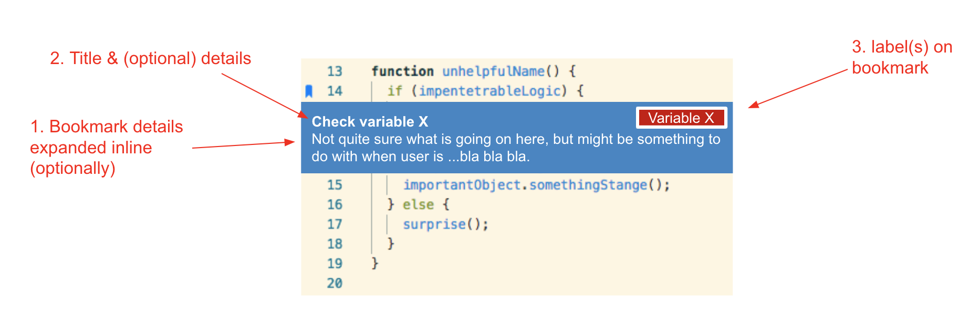The width and height of the screenshot is (980, 313).
Task: Click the surprise() function call
Action: point(445,224)
